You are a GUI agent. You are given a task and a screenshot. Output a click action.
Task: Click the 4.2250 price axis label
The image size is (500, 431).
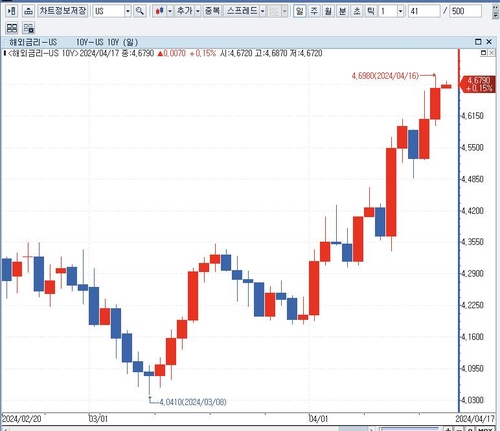tap(472, 305)
